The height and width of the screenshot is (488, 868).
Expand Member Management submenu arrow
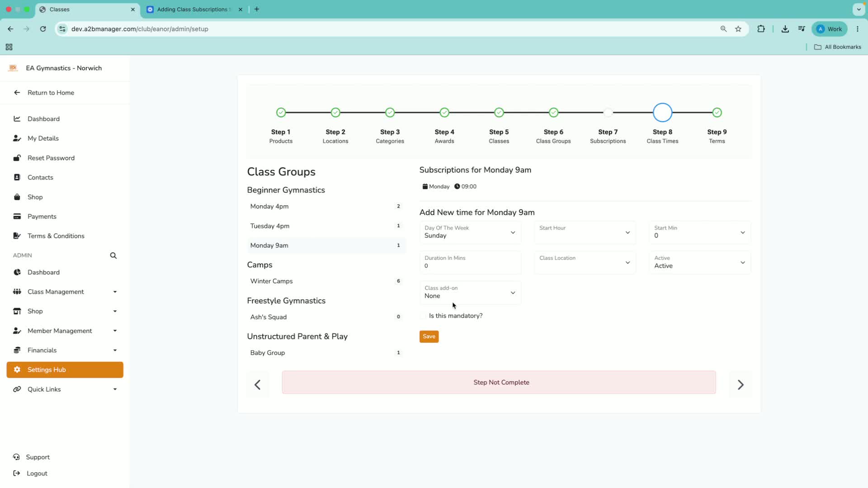pos(115,331)
